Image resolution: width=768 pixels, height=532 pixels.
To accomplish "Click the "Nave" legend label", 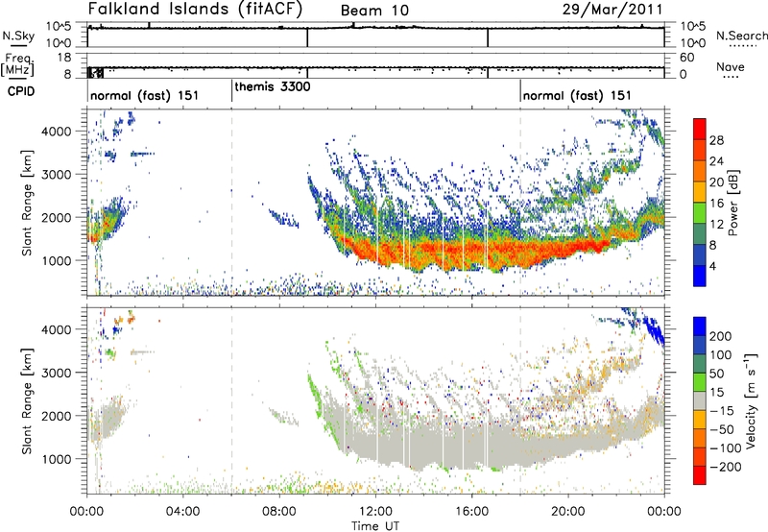I will tap(731, 66).
